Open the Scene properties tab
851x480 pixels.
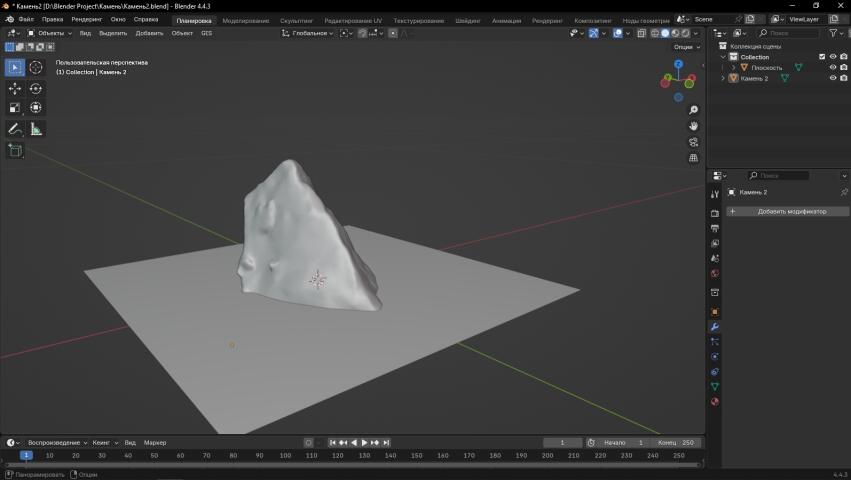(x=715, y=258)
